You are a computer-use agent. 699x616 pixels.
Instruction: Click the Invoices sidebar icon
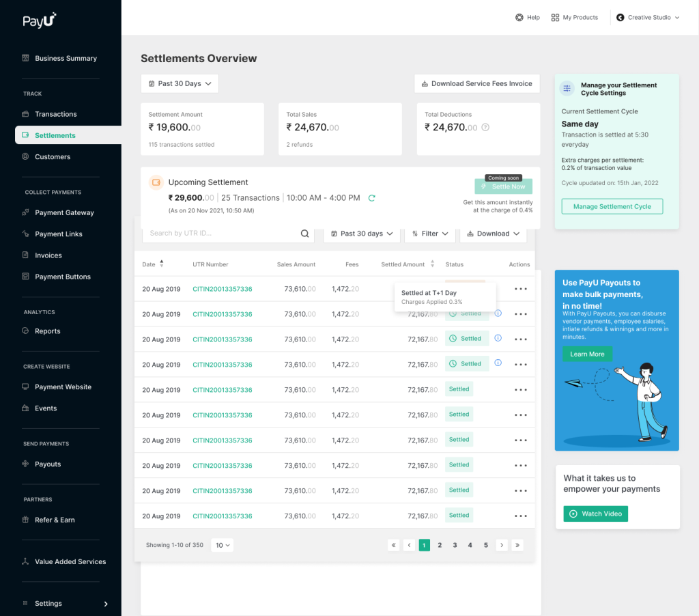(25, 255)
